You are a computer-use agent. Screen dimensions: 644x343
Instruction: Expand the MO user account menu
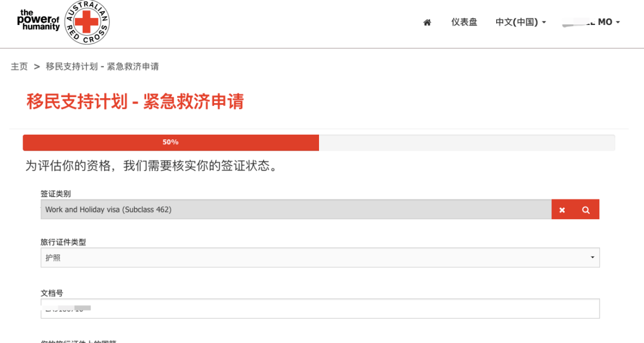(x=608, y=22)
